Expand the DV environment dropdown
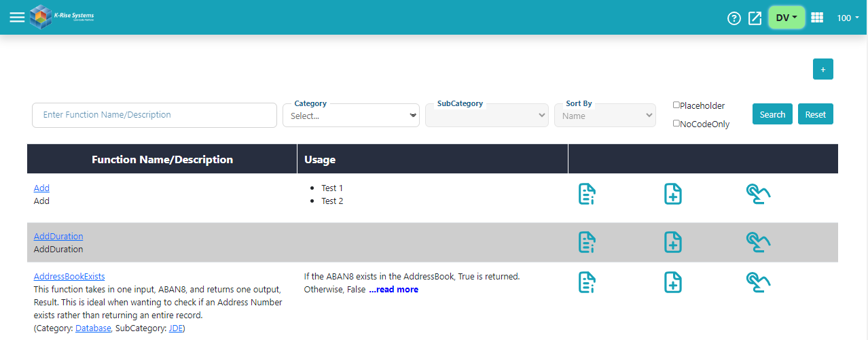 [x=786, y=18]
